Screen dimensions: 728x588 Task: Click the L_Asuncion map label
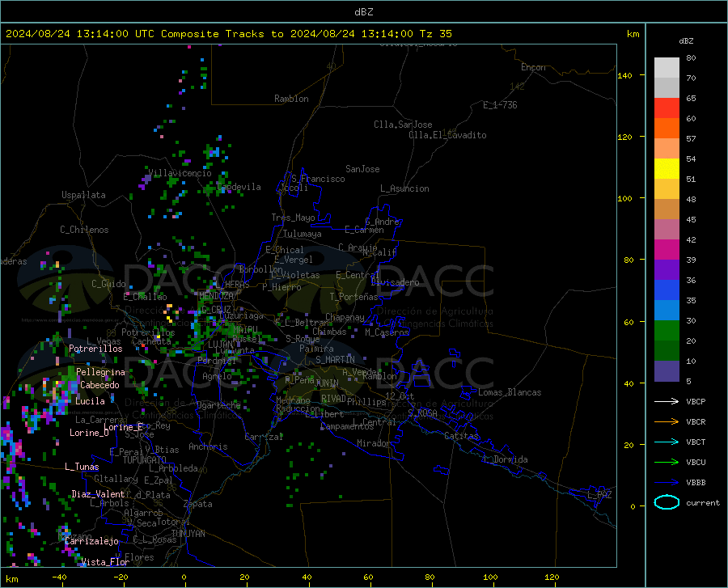click(x=404, y=188)
